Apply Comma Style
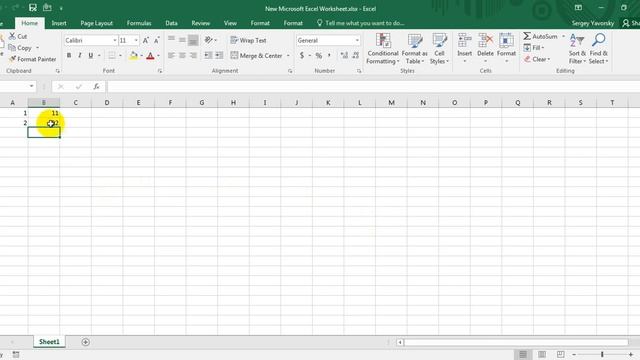This screenshot has width=640, height=360. click(329, 56)
